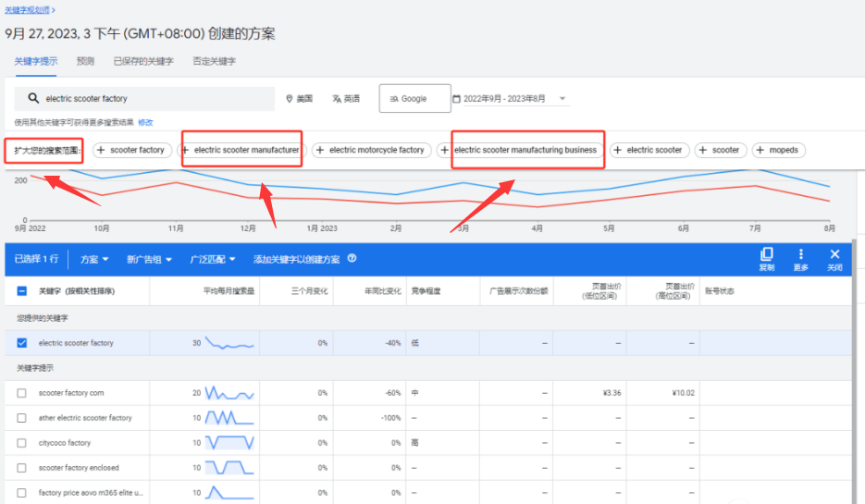Open the date range dropdown arrow
Image resolution: width=865 pixels, height=504 pixels.
[x=562, y=99]
